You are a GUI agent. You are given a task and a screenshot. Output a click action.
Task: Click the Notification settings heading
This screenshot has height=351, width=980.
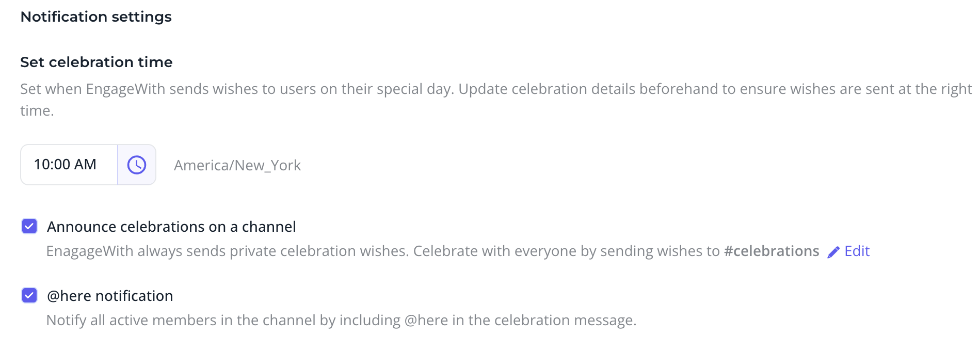pyautogui.click(x=96, y=17)
